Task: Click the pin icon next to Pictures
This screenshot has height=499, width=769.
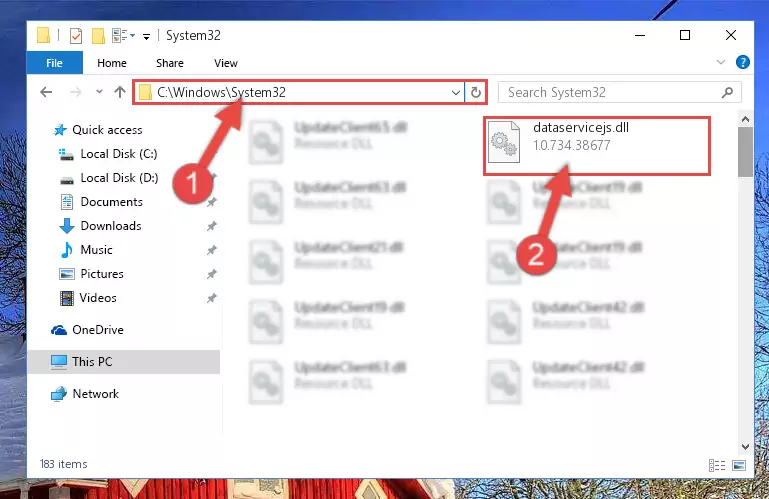Action: pos(211,274)
